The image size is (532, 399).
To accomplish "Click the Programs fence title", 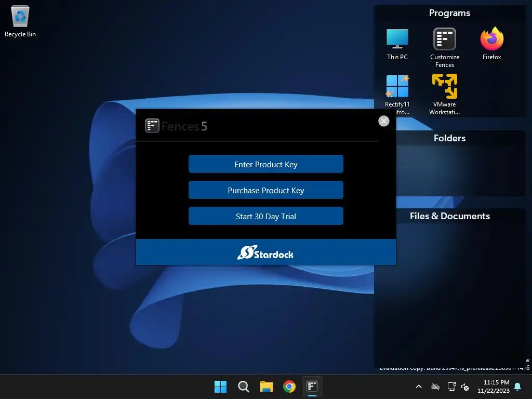I will pos(449,13).
